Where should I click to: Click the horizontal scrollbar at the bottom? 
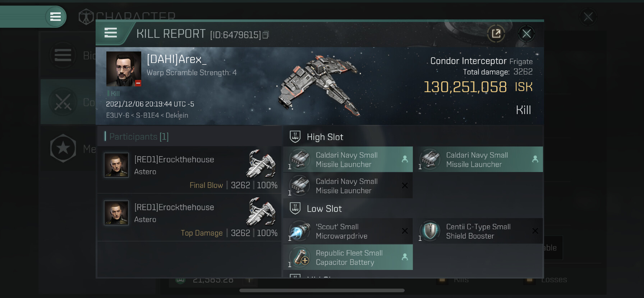click(322, 290)
